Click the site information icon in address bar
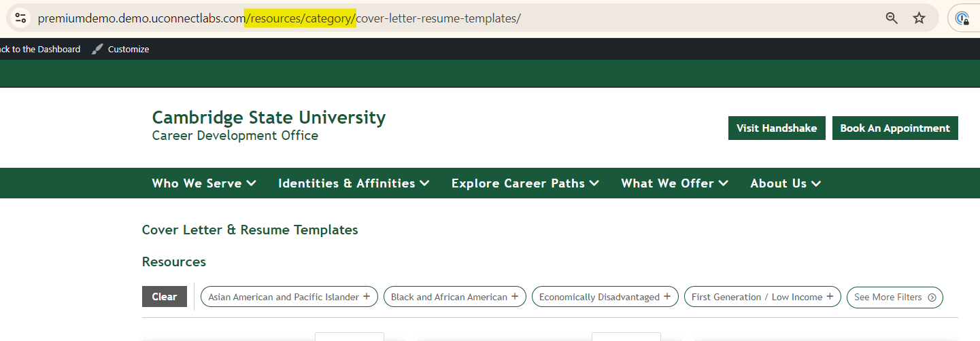980x341 pixels. pyautogui.click(x=20, y=18)
